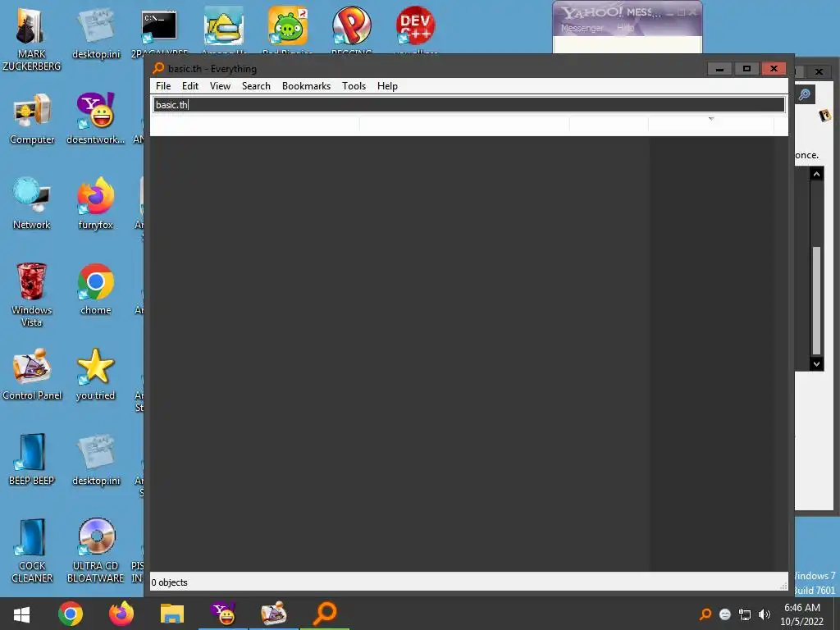Click the help book icon in the background window

(825, 115)
